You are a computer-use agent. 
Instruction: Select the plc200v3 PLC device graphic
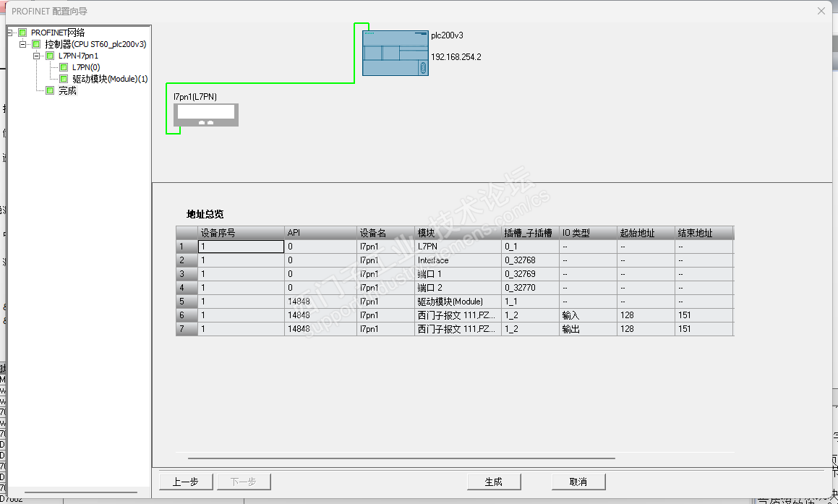pyautogui.click(x=396, y=53)
